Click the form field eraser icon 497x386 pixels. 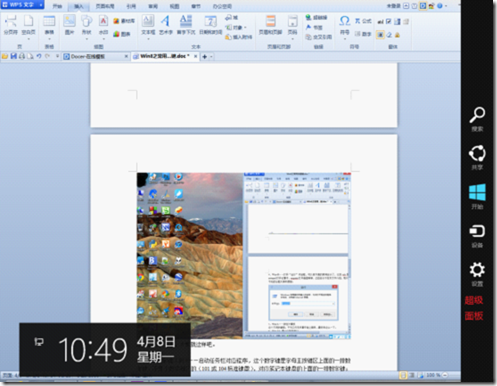tap(389, 35)
